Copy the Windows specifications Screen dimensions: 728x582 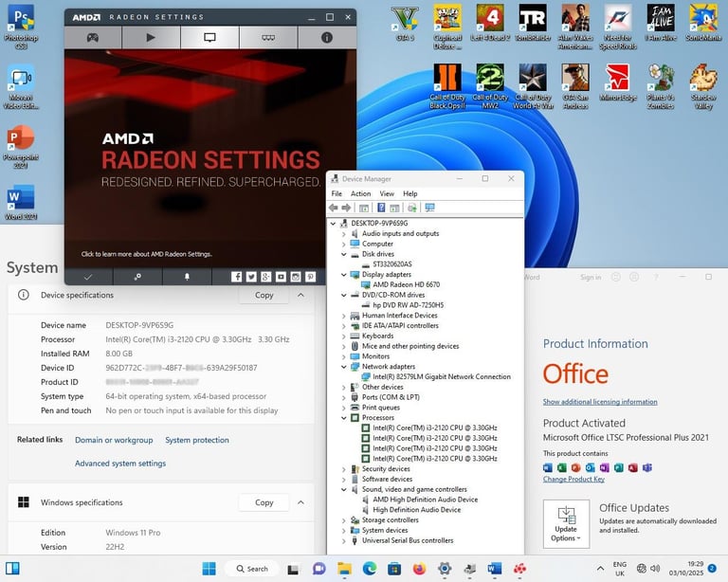coord(264,502)
